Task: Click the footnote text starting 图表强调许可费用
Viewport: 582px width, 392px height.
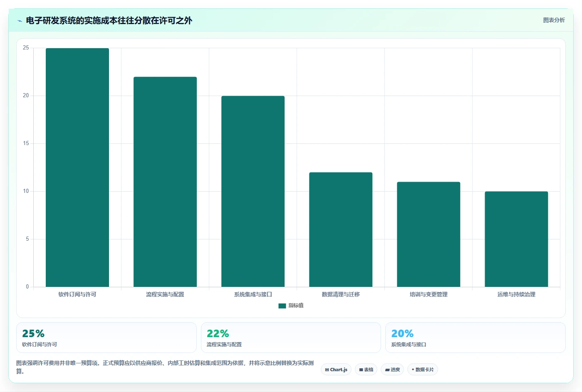Action: pyautogui.click(x=165, y=367)
